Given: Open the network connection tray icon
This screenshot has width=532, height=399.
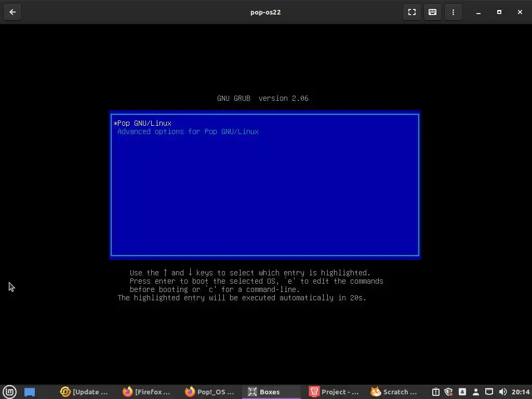Looking at the screenshot, I should point(489,392).
